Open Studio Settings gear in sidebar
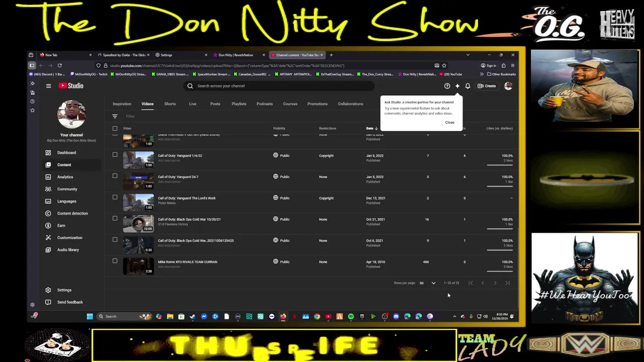 [48, 290]
